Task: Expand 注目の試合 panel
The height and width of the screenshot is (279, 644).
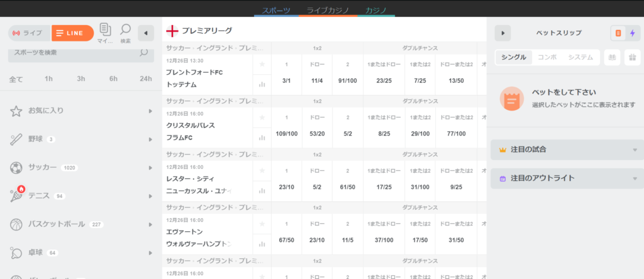Action: 567,150
